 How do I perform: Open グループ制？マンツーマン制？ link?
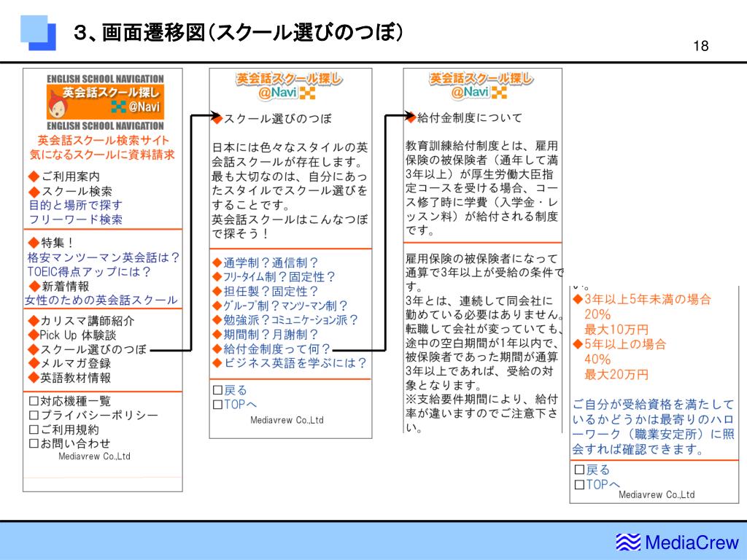point(286,306)
